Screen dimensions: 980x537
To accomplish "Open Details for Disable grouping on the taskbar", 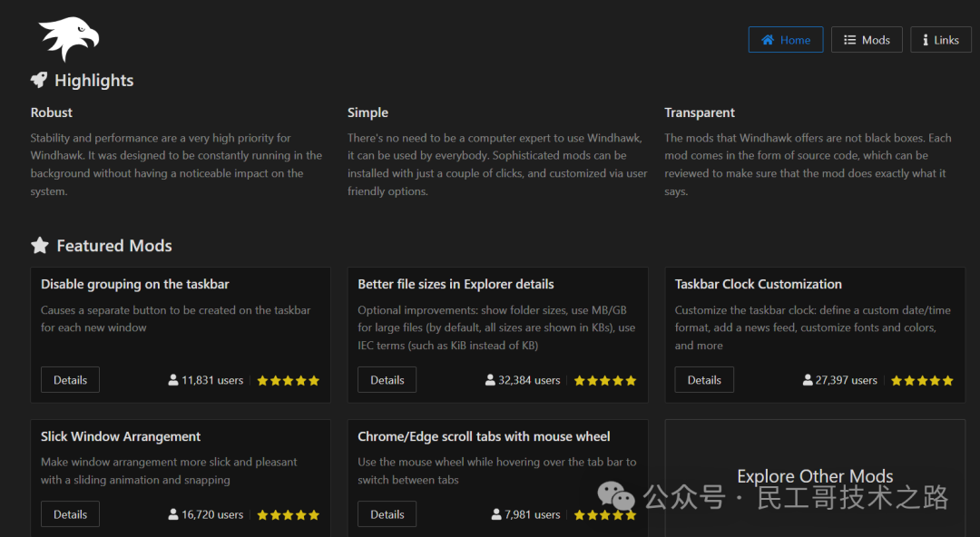I will pyautogui.click(x=70, y=380).
